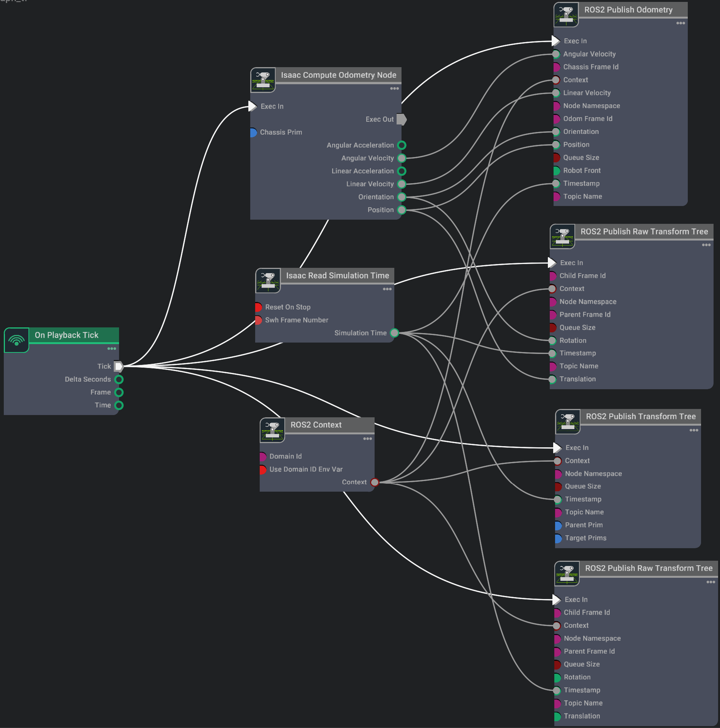This screenshot has width=720, height=728.
Task: Select Timestamp port on ROS2 Publish Transform Tree
Action: (x=558, y=499)
